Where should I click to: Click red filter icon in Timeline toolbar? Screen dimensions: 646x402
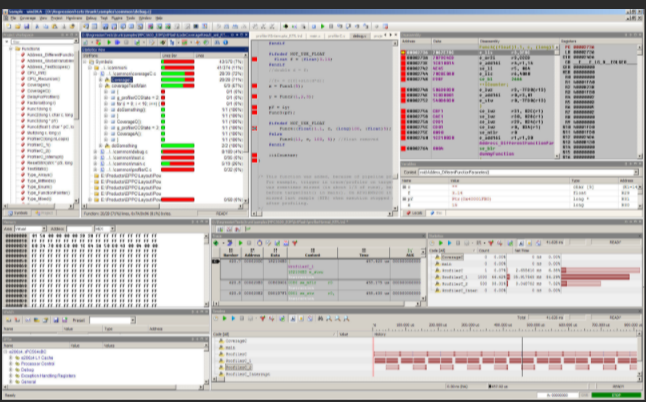(x=262, y=318)
